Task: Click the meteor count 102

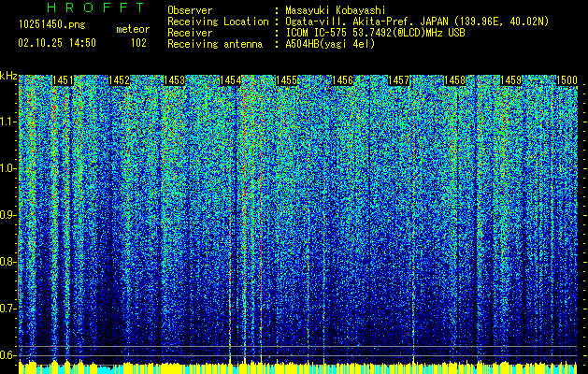Action: pos(138,43)
